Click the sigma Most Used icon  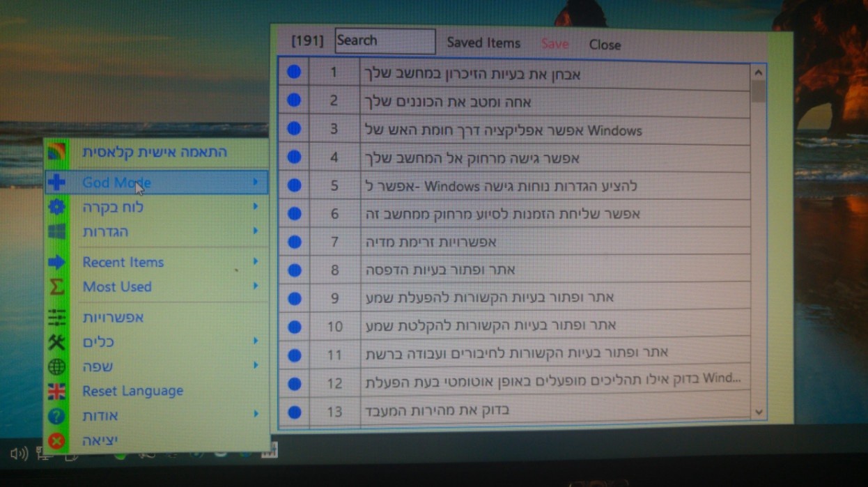tap(56, 286)
